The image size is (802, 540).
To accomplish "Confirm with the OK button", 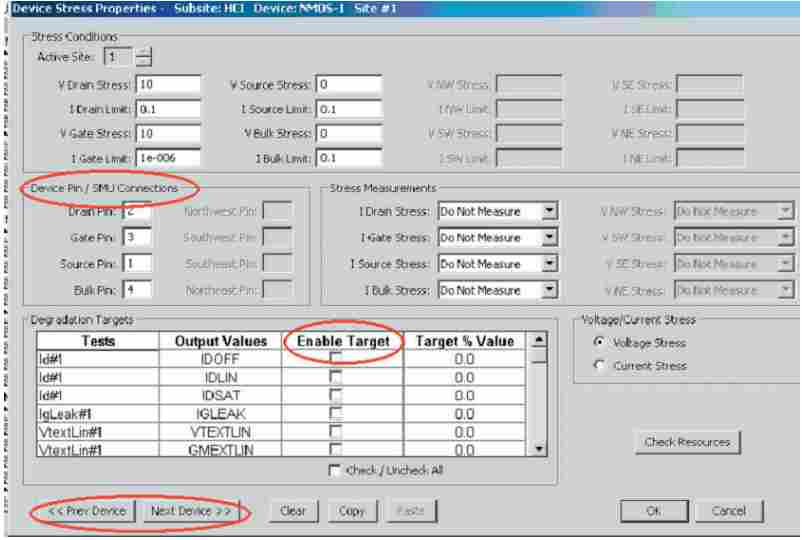I will 653,511.
